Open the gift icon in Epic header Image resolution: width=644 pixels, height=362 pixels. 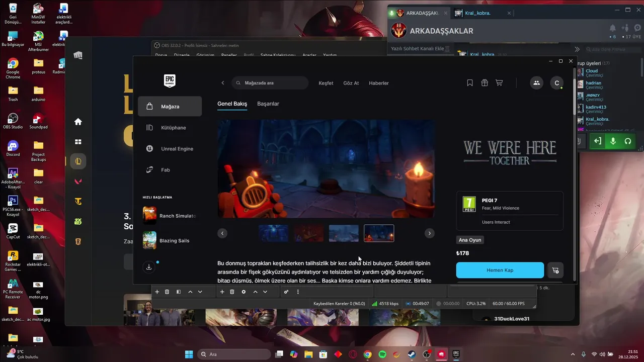tap(485, 83)
